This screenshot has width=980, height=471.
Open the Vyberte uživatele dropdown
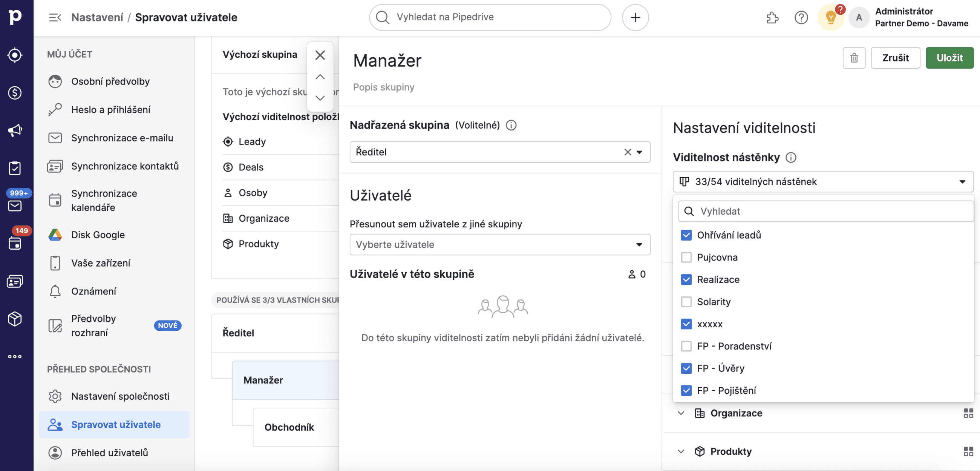499,244
